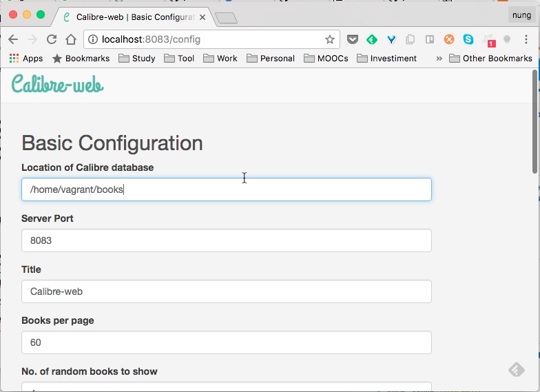This screenshot has width=540, height=392.
Task: Click the Books per page label
Action: (58, 320)
